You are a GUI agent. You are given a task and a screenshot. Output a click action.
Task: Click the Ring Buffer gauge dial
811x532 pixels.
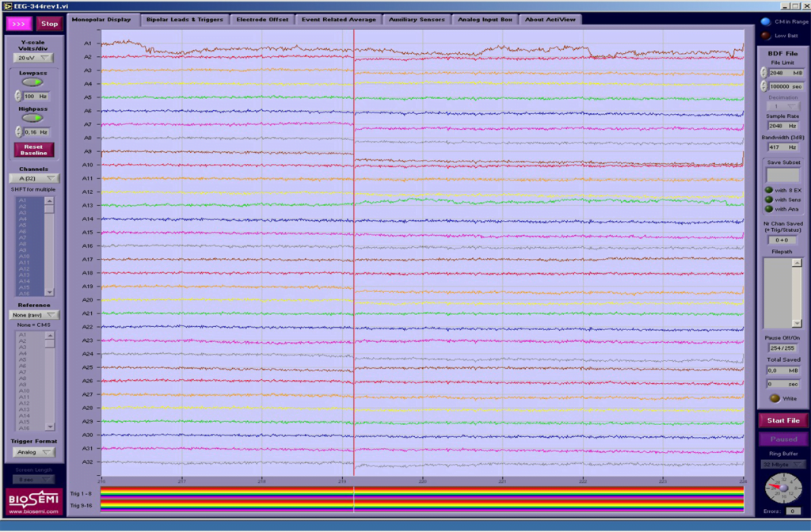point(783,488)
